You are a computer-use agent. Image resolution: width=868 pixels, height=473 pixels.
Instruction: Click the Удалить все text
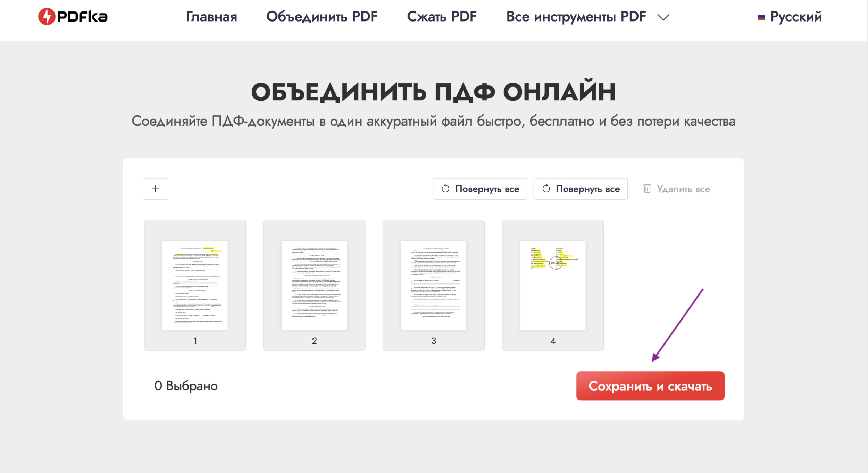click(x=683, y=189)
